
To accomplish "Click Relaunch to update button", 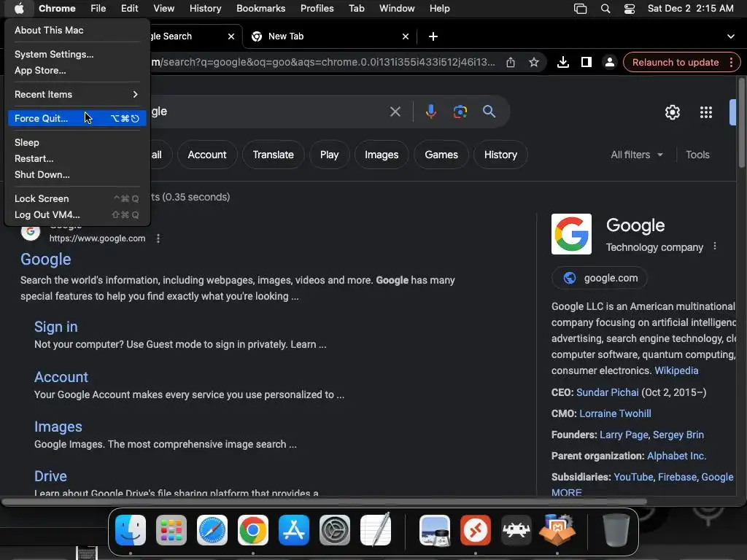I will pos(675,63).
